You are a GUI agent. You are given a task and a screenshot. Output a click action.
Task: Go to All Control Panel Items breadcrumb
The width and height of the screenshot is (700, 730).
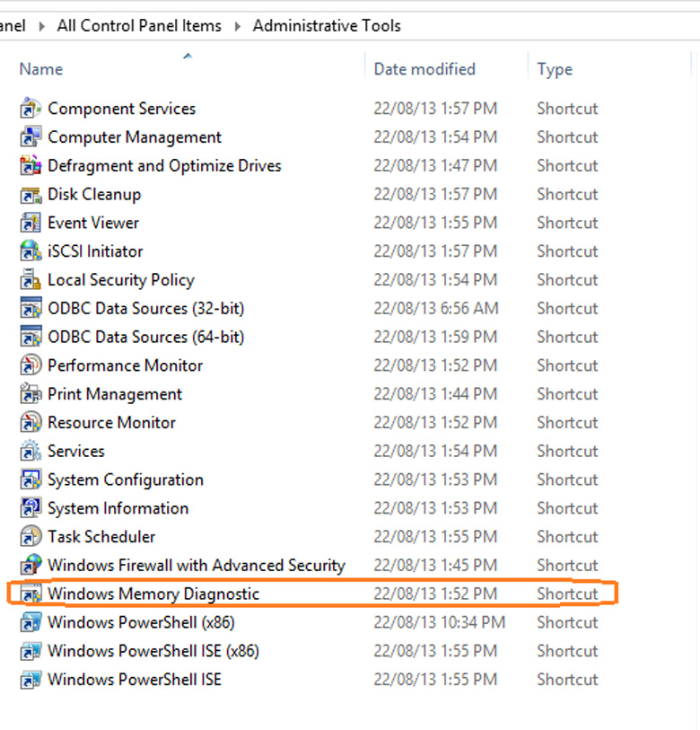click(x=139, y=26)
